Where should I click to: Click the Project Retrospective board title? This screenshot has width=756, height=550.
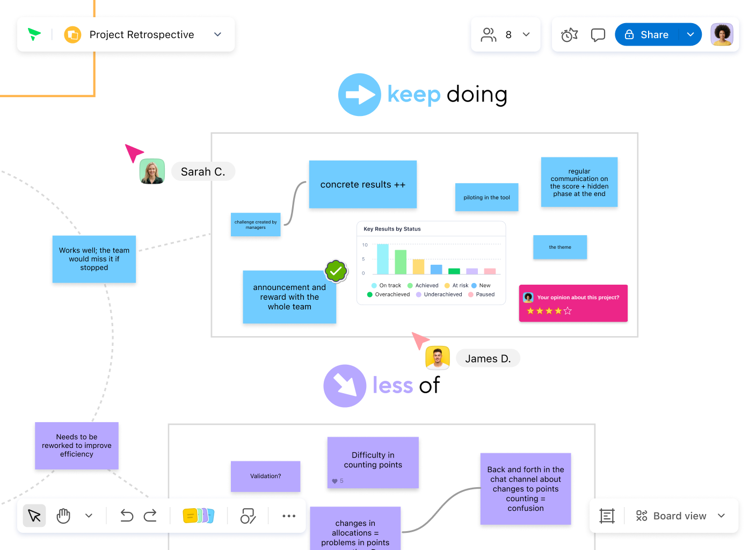click(x=142, y=34)
